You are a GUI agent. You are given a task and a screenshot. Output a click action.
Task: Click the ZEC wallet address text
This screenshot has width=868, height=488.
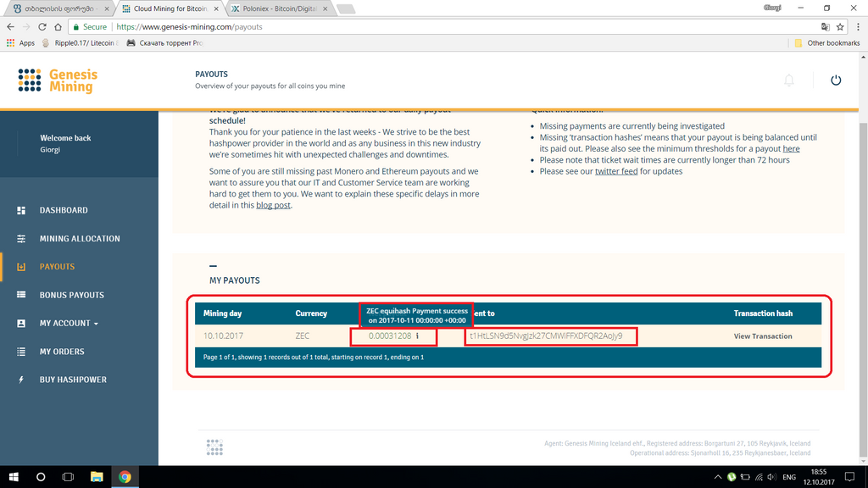546,335
